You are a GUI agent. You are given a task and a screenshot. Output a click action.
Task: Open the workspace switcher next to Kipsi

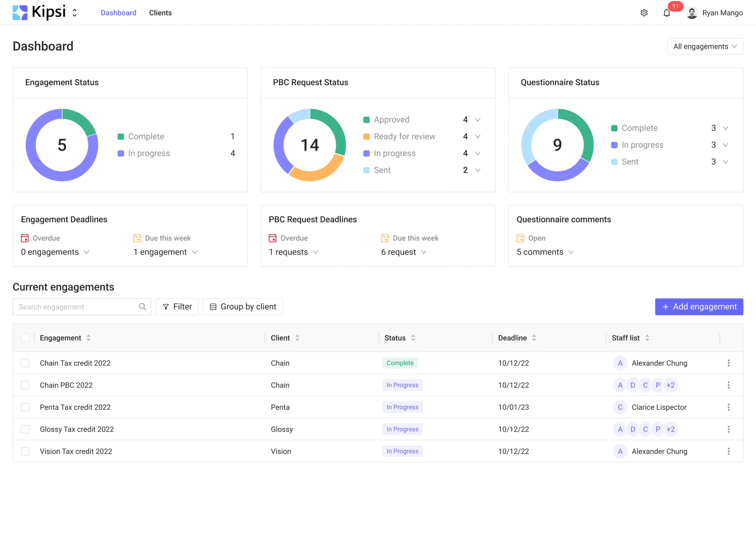click(x=74, y=12)
